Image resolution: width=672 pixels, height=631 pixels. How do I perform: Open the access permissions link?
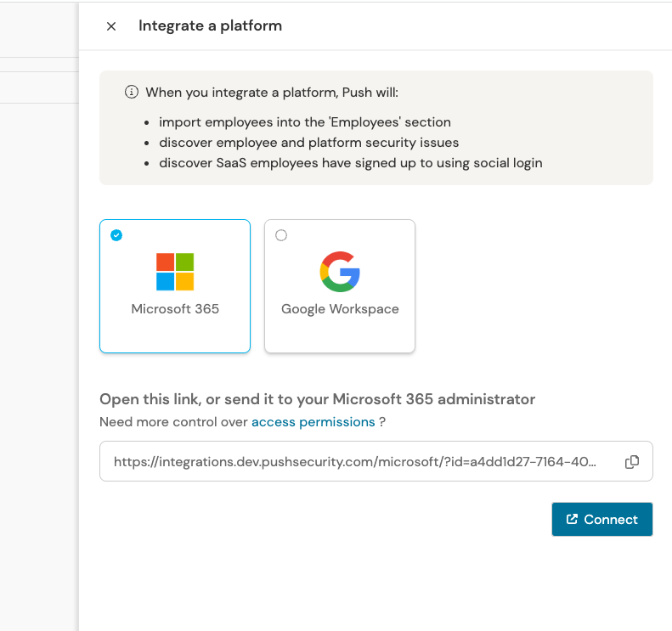click(x=313, y=422)
